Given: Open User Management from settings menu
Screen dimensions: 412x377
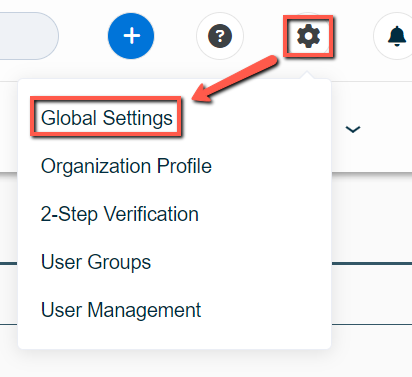Looking at the screenshot, I should 121,310.
